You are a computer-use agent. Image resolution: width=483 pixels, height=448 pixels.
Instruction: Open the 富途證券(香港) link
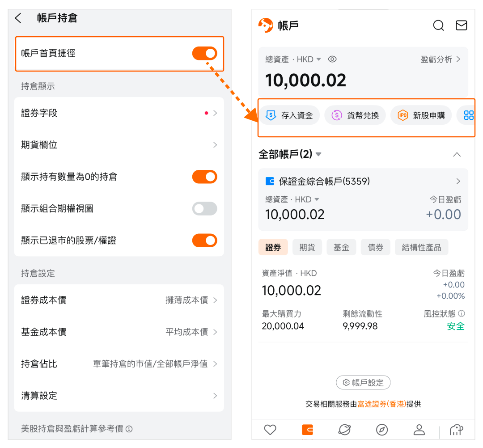click(381, 404)
